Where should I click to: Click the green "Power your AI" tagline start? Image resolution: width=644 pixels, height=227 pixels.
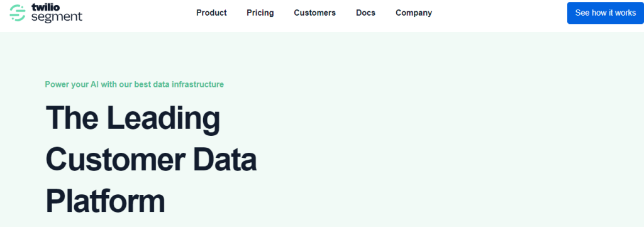pos(70,84)
